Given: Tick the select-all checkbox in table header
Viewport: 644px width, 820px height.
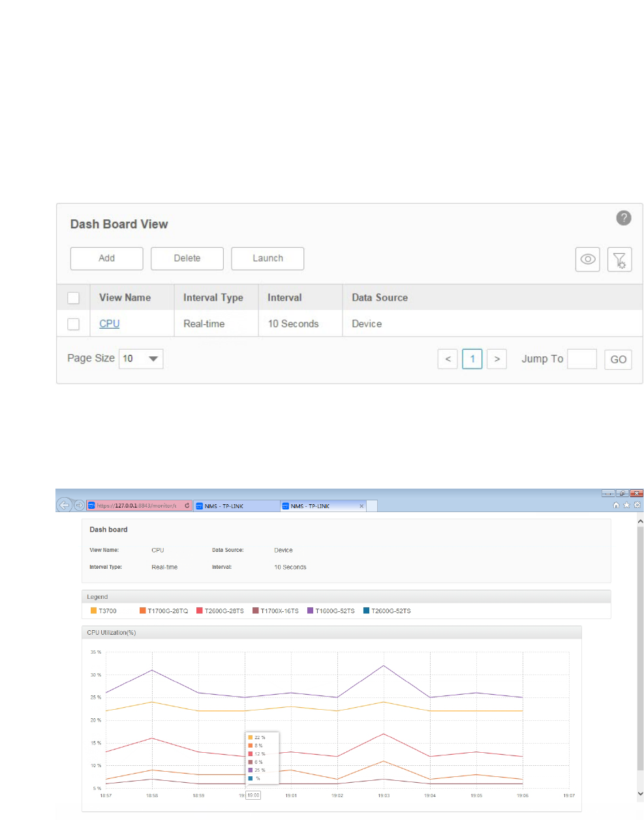Looking at the screenshot, I should (x=73, y=297).
